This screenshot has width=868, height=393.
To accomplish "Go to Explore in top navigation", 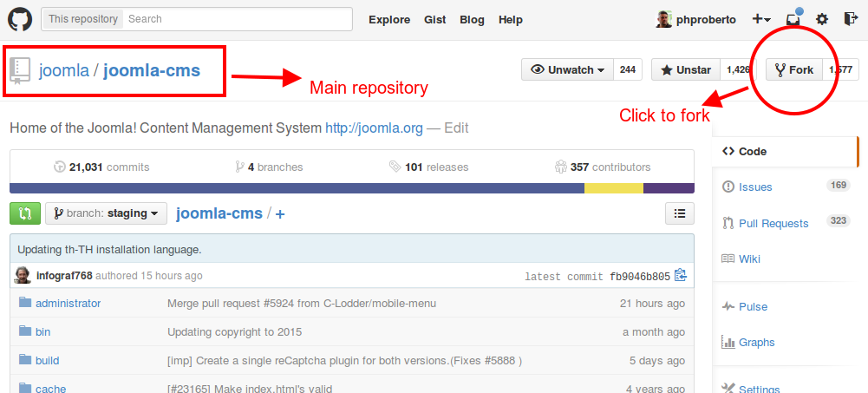I will point(389,20).
